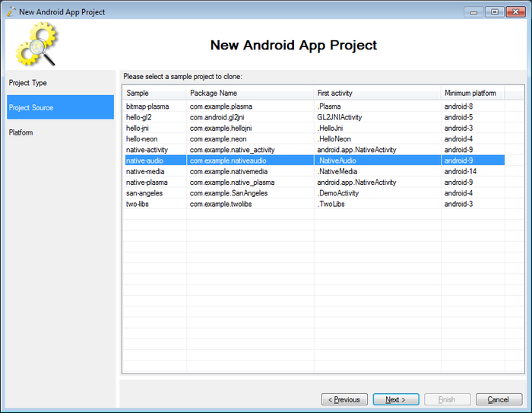Click the GL2JNIActivity cell
532x413 pixels.
[x=340, y=117]
